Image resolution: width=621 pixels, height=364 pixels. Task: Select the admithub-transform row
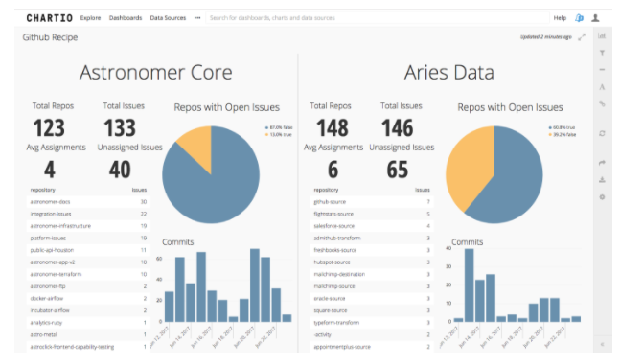pos(372,239)
